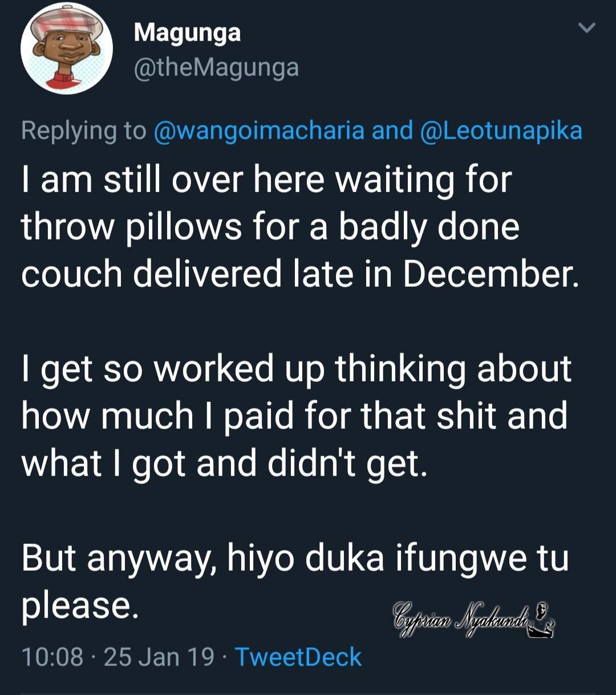This screenshot has height=695, width=616.
Task: Click the "Replying to" label
Action: click(x=83, y=131)
